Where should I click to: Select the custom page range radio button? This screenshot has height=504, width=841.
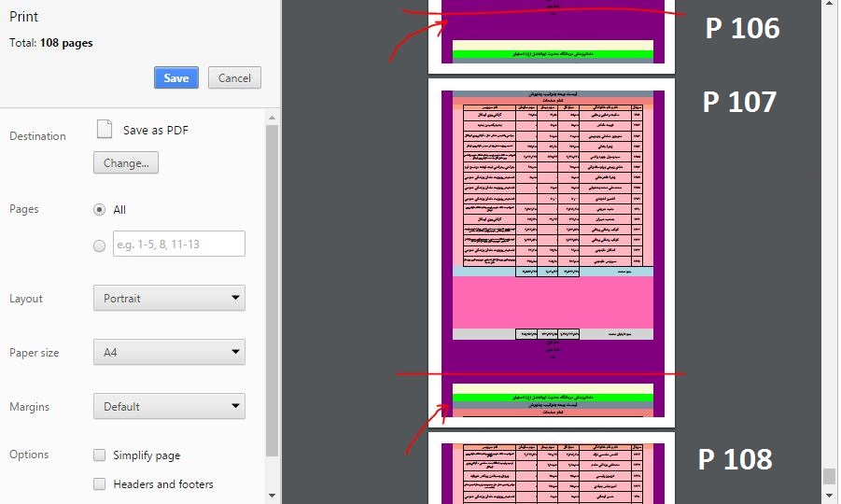(99, 245)
